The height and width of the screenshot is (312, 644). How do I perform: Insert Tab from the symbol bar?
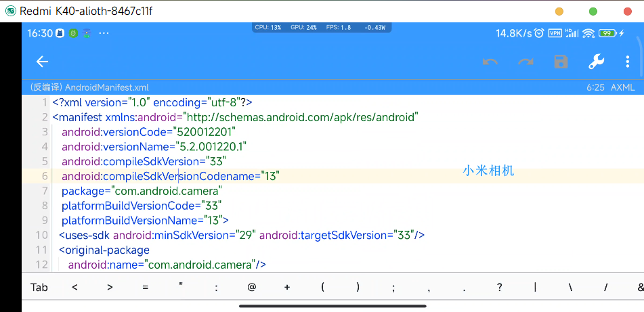pos(39,288)
